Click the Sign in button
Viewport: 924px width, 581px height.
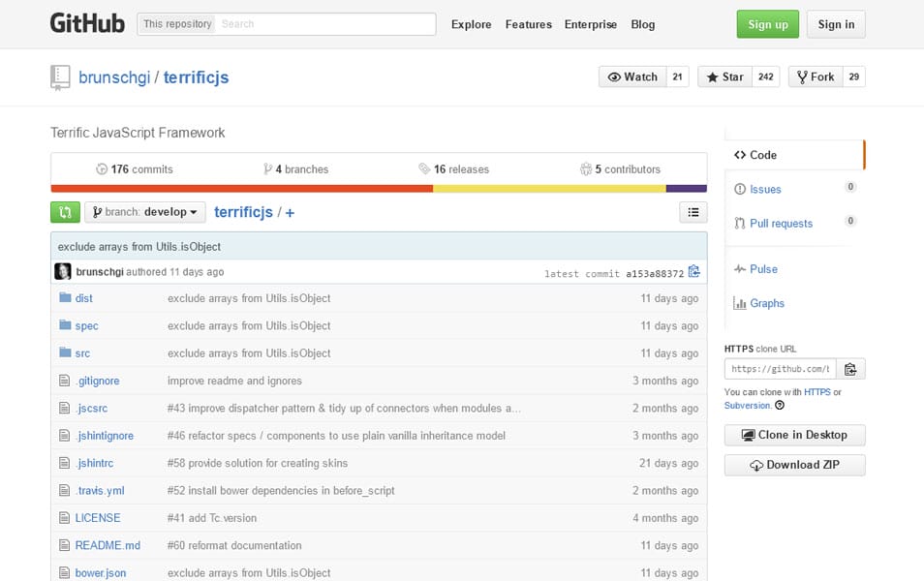[836, 24]
